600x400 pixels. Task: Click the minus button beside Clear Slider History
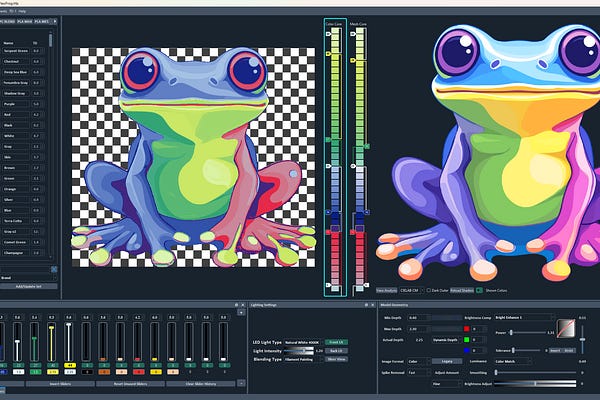point(241,383)
